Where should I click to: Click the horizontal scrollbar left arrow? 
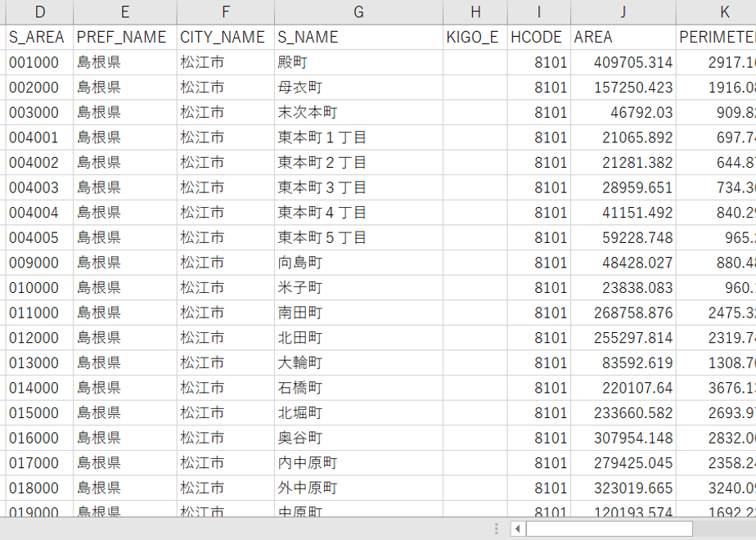(x=518, y=529)
